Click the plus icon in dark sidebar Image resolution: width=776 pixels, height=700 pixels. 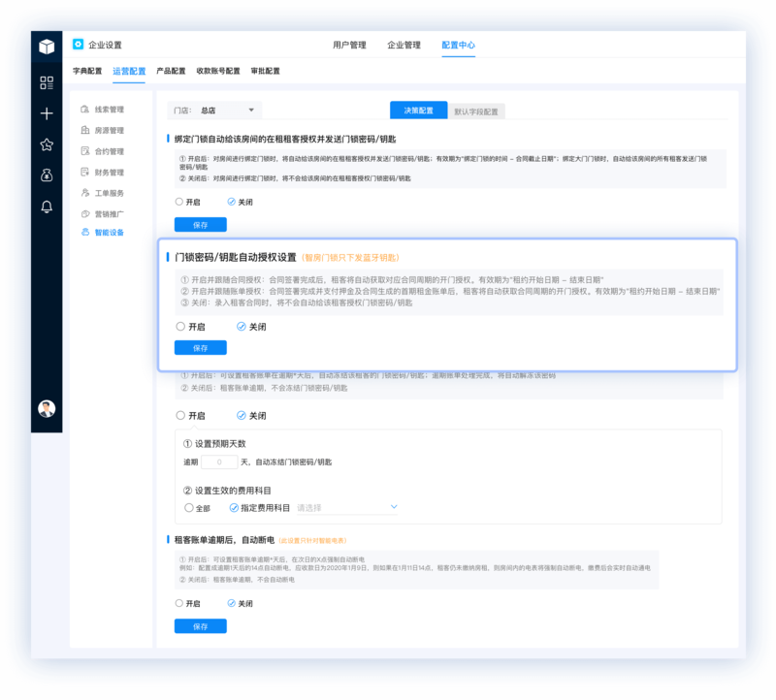click(47, 113)
